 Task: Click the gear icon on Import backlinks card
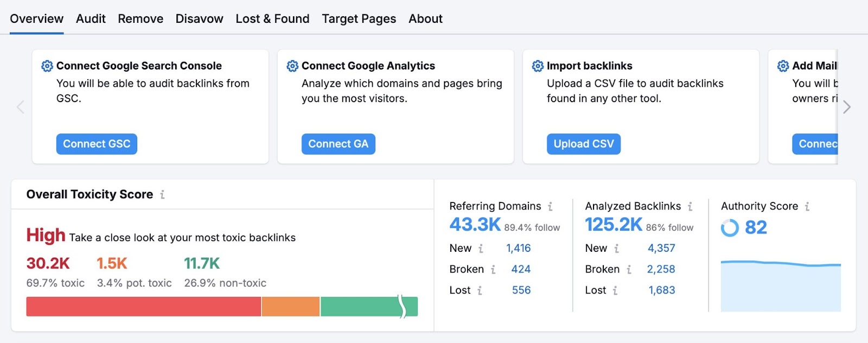537,65
